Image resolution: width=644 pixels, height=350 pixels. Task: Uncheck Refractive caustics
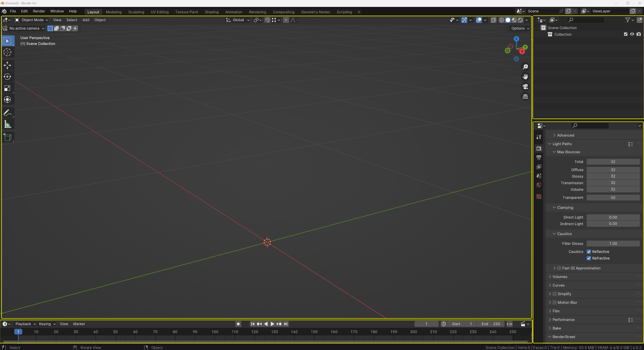pyautogui.click(x=589, y=258)
